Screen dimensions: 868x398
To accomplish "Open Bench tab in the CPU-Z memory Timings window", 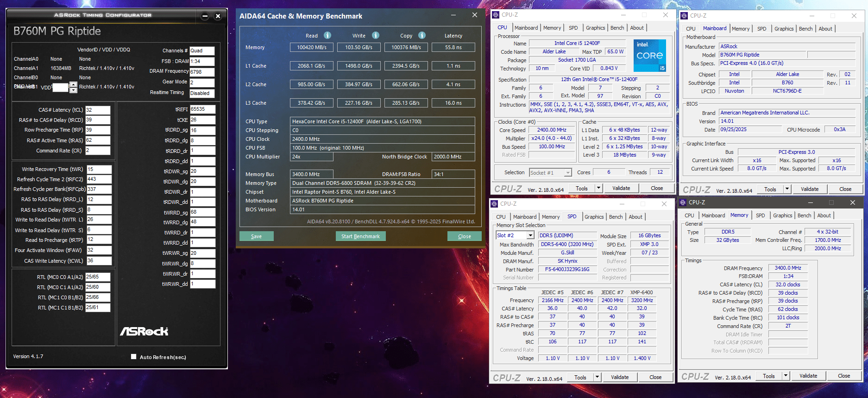I will pyautogui.click(x=804, y=215).
